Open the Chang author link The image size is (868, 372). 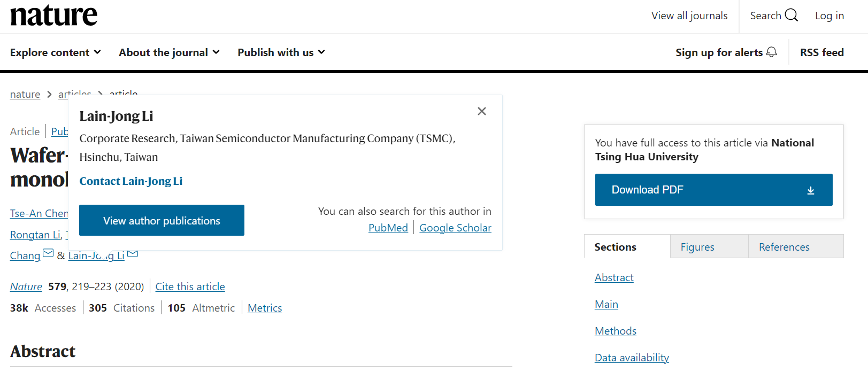25,255
